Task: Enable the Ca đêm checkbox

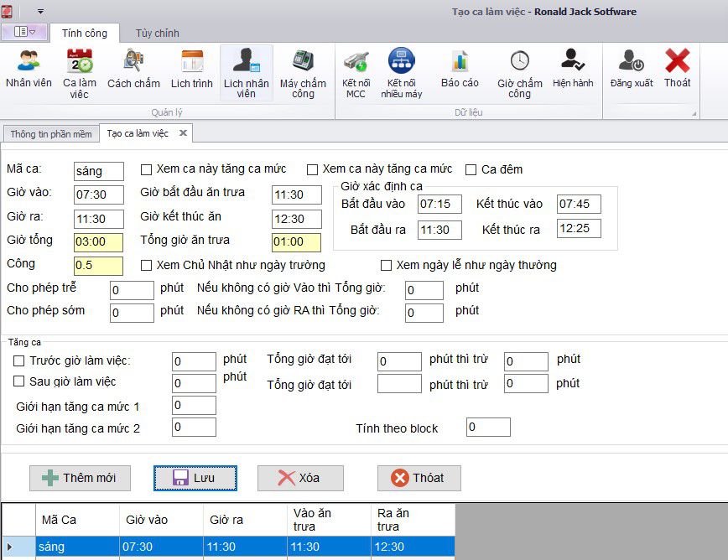Action: (471, 169)
